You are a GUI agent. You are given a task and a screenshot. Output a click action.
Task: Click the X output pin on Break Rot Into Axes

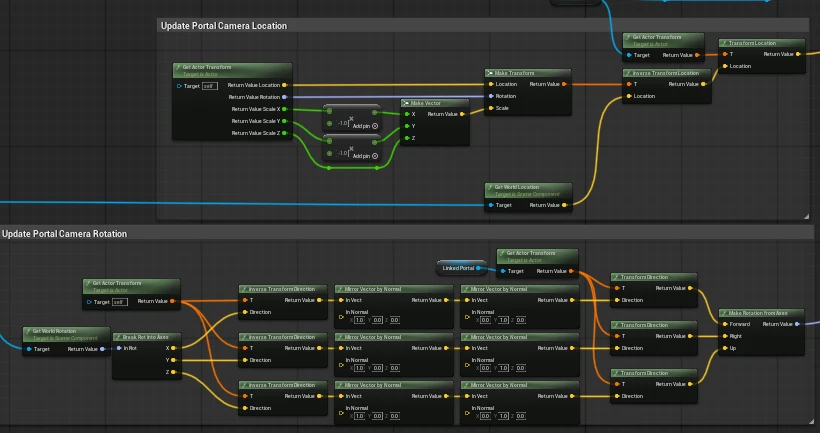174,348
